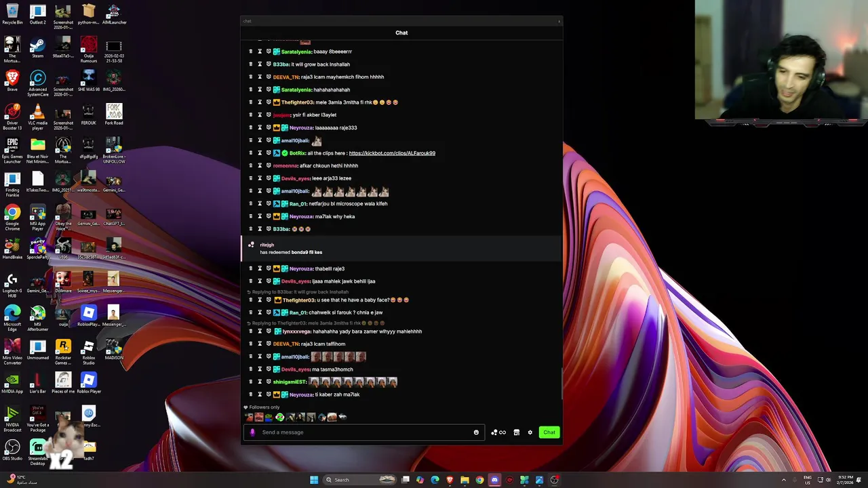Click username Devils_eyes on 'ma tasma3homch' message
The width and height of the screenshot is (868, 488).
coord(296,369)
